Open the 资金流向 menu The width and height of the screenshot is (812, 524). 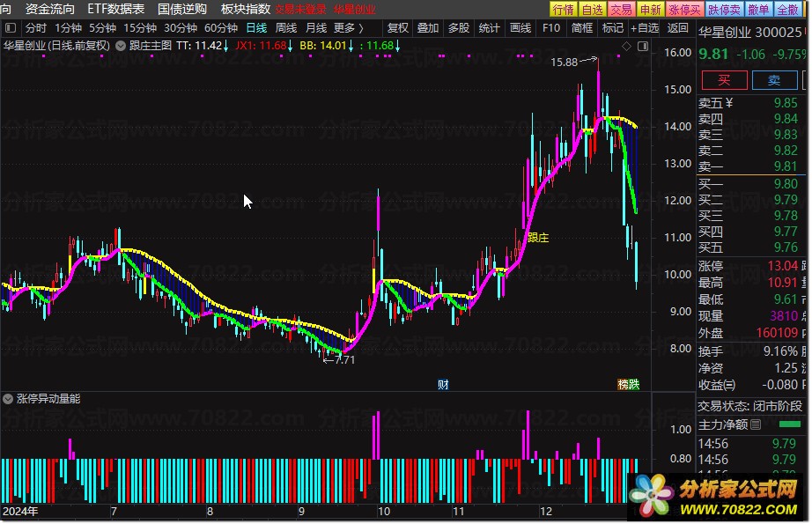tap(49, 9)
